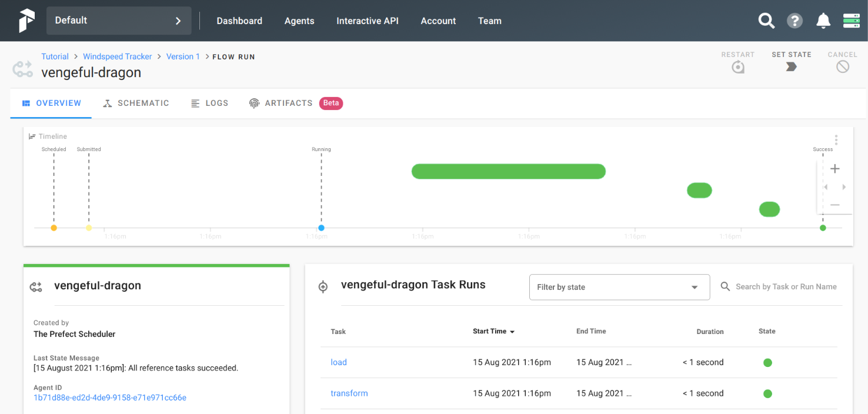Click the Restart flow run icon

738,67
